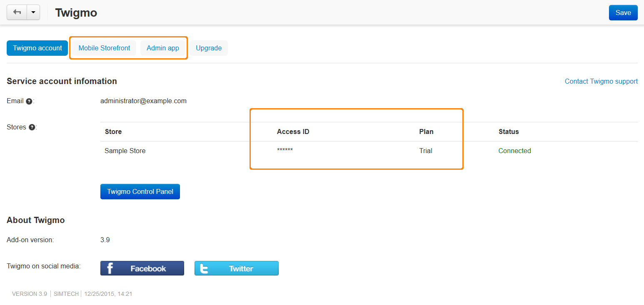
Task: Click the Sample Store cell
Action: [x=125, y=151]
